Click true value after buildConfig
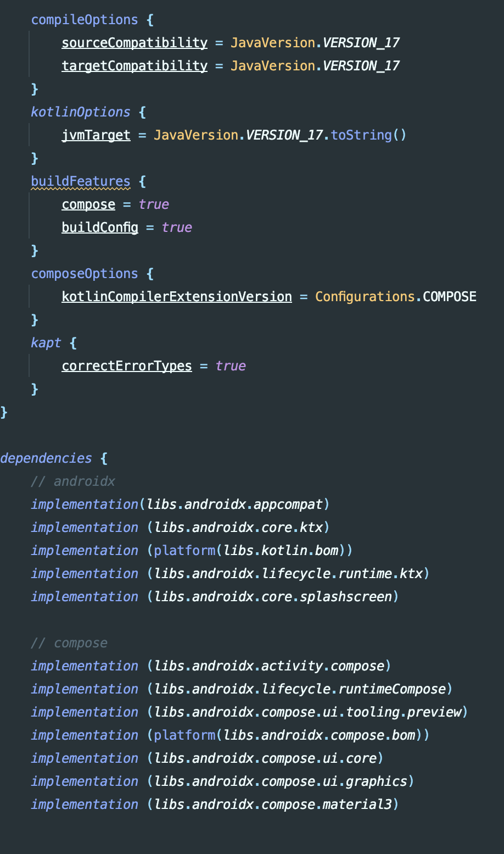 click(177, 228)
